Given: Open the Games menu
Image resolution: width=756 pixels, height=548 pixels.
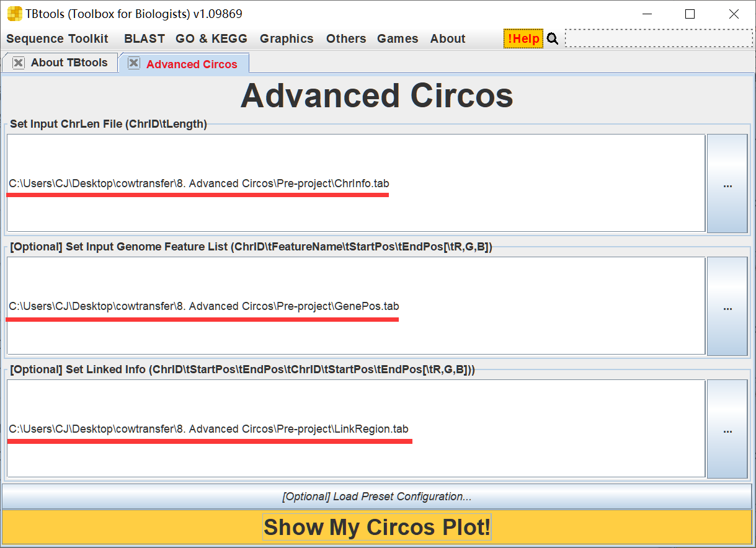Looking at the screenshot, I should point(398,38).
